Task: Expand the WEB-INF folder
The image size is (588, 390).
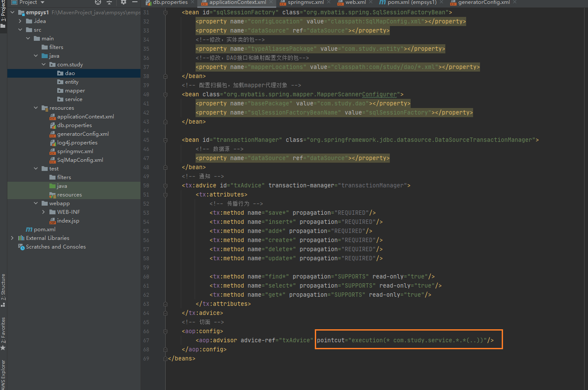Action: point(44,212)
